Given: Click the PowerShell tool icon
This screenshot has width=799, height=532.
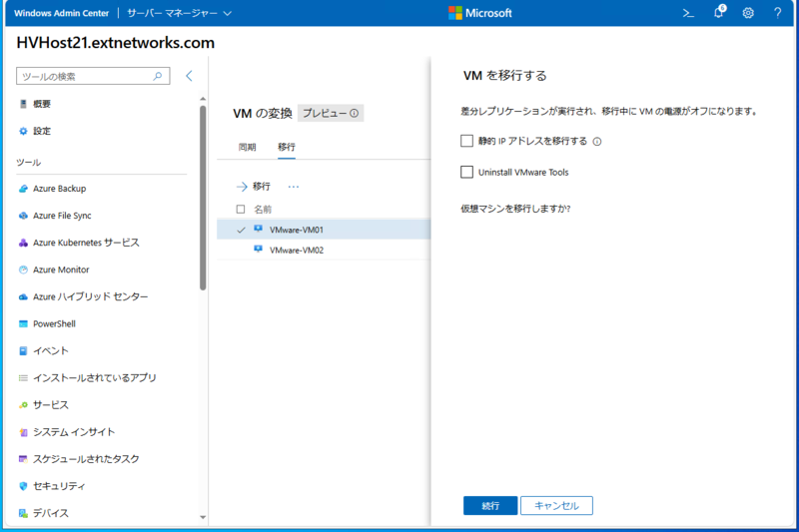Looking at the screenshot, I should coord(23,323).
